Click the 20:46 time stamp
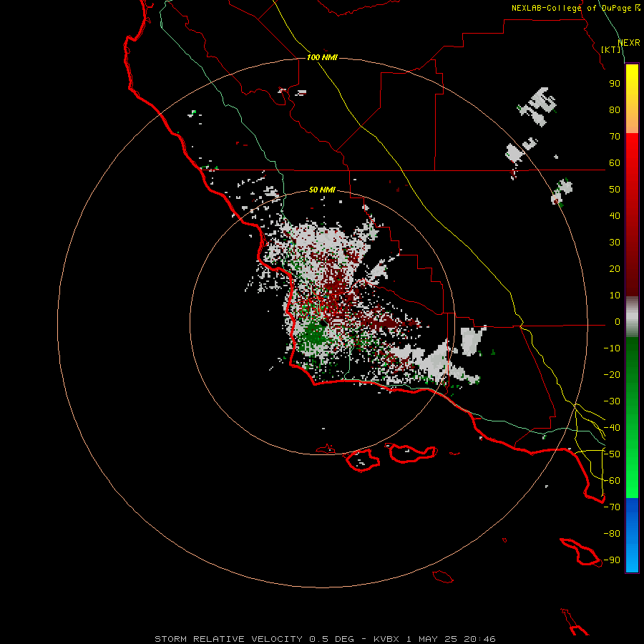644x644 pixels. [479, 639]
